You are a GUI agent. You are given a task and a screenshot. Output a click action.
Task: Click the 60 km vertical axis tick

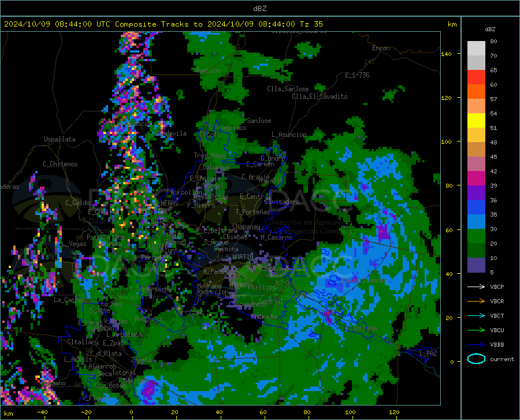(448, 230)
